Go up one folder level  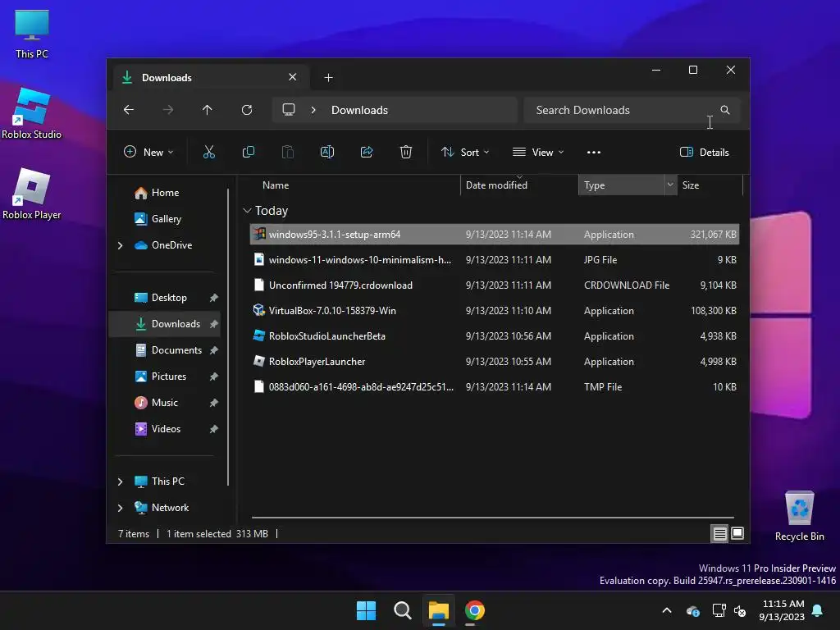click(208, 110)
